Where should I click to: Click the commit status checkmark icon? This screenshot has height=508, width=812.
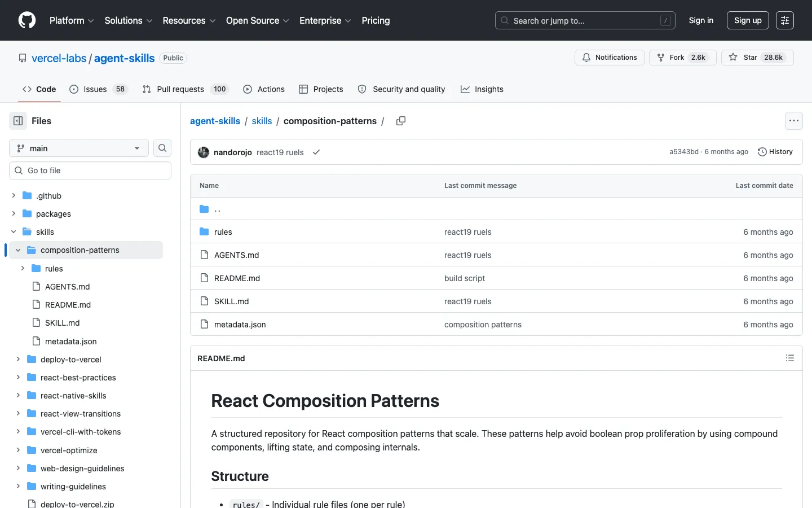(316, 152)
